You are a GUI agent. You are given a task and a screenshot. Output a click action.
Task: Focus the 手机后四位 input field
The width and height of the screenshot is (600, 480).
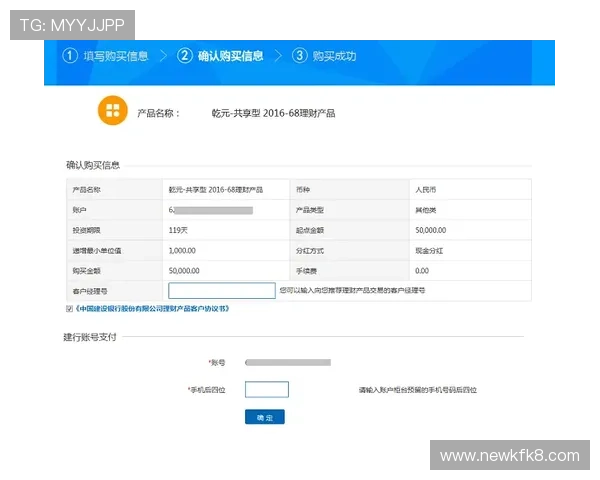pyautogui.click(x=267, y=390)
